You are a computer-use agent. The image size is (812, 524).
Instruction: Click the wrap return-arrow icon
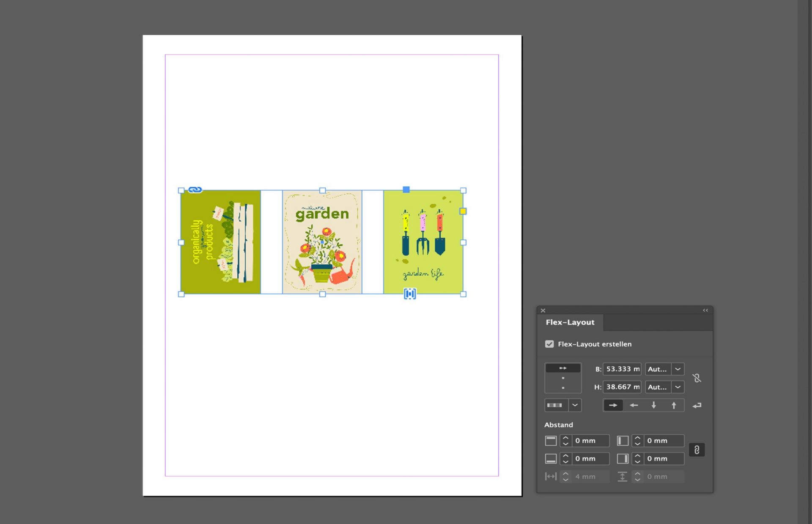(696, 405)
